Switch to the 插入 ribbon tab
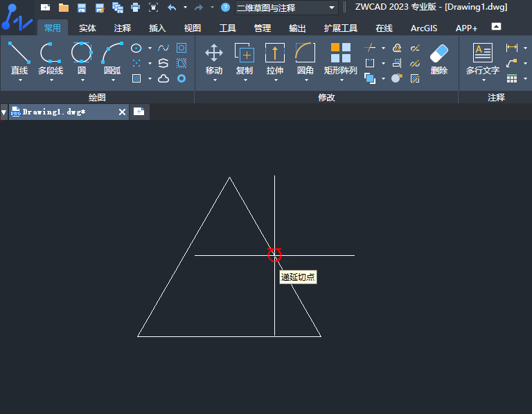 (x=157, y=28)
